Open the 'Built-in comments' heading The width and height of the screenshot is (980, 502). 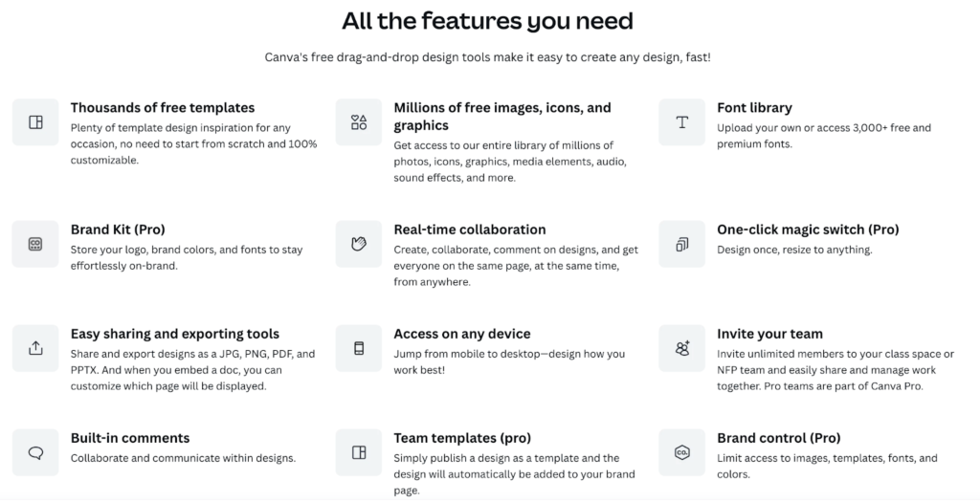pos(130,438)
